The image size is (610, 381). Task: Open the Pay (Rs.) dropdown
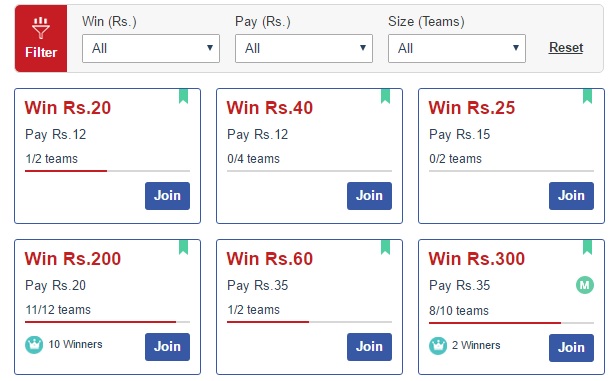(x=304, y=48)
